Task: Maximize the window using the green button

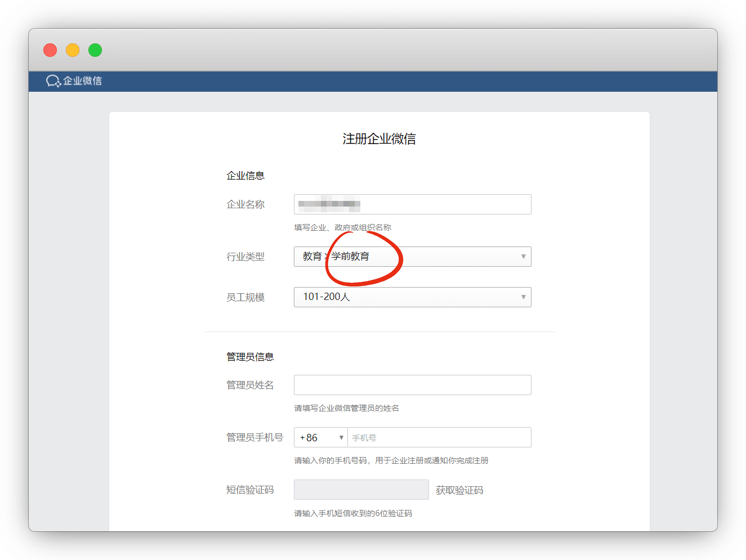Action: (95, 50)
